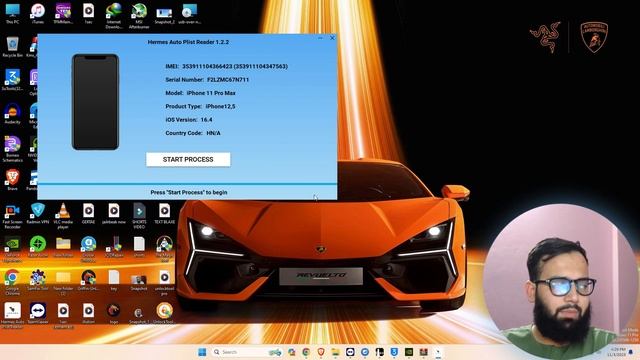The width and height of the screenshot is (640, 360).
Task: Open Google Chrome desktop shortcut
Action: [x=13, y=282]
